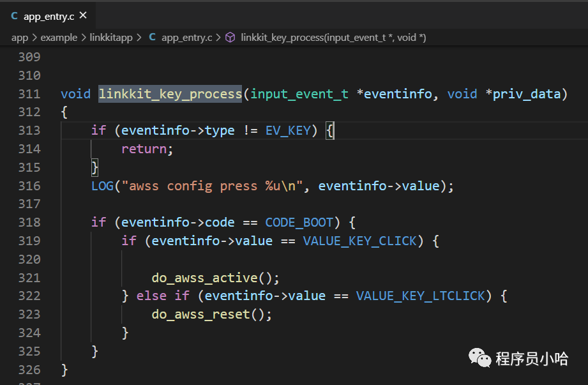The image size is (588, 385).
Task: Click the highlighted linkkit_key_process function name
Action: click(170, 94)
